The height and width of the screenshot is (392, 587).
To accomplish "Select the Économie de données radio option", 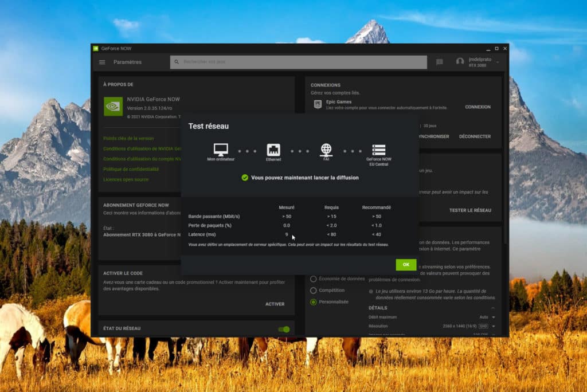I will click(x=314, y=279).
